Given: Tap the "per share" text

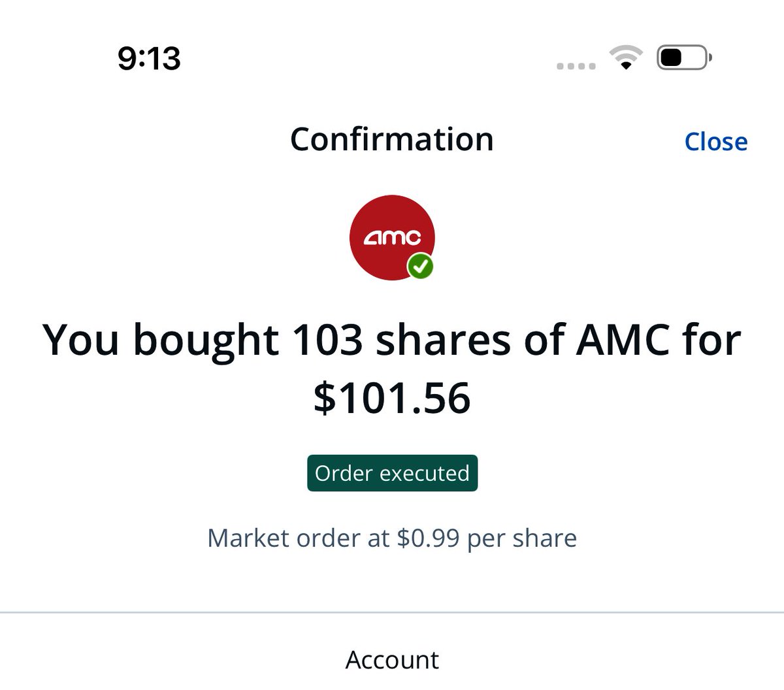Looking at the screenshot, I should pos(521,538).
